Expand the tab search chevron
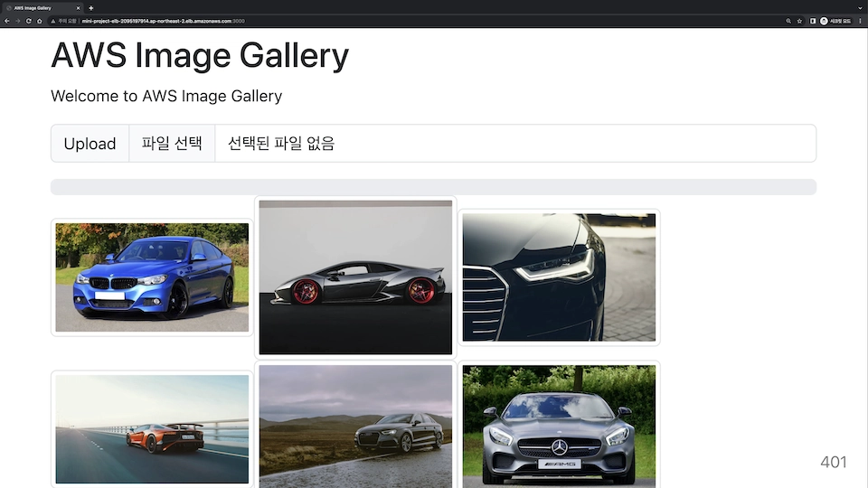Screen dimensions: 868x488 click(x=859, y=7)
